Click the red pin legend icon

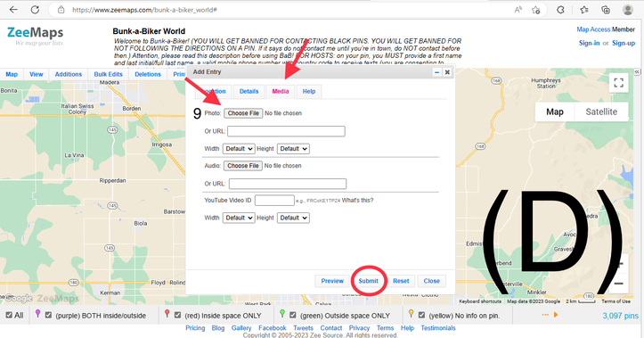click(x=167, y=314)
